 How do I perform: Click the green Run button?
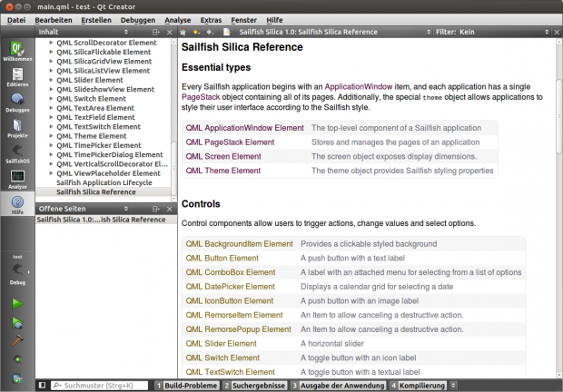(x=16, y=303)
